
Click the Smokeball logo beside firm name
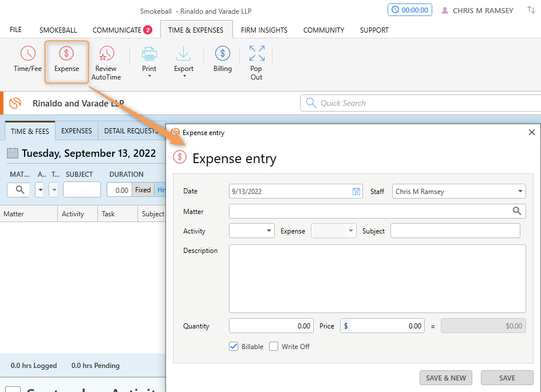[x=15, y=103]
